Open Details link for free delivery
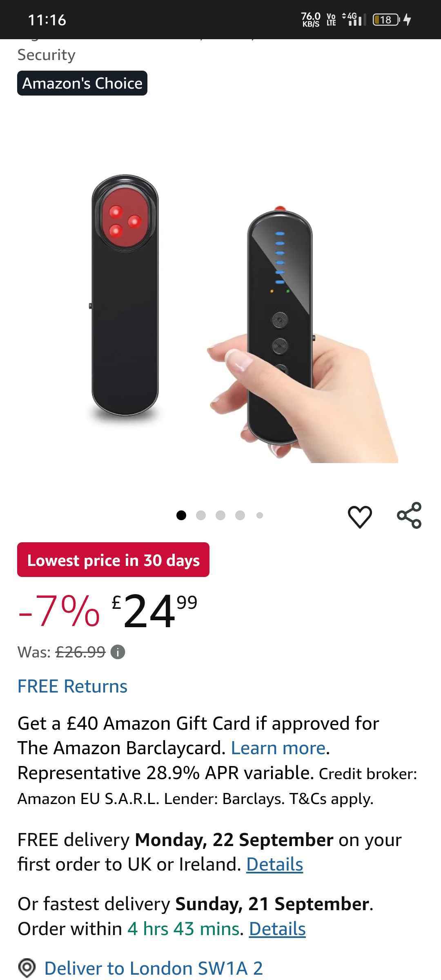The width and height of the screenshot is (441, 980). coord(275,864)
